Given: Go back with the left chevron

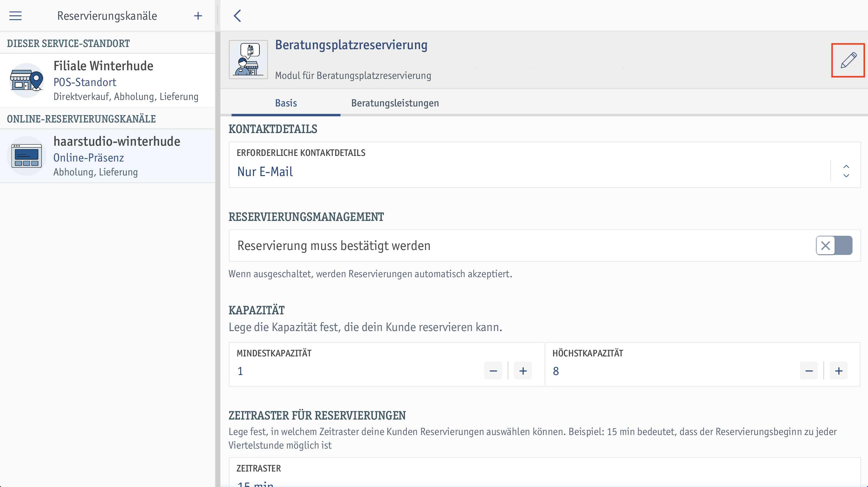Looking at the screenshot, I should pos(237,16).
